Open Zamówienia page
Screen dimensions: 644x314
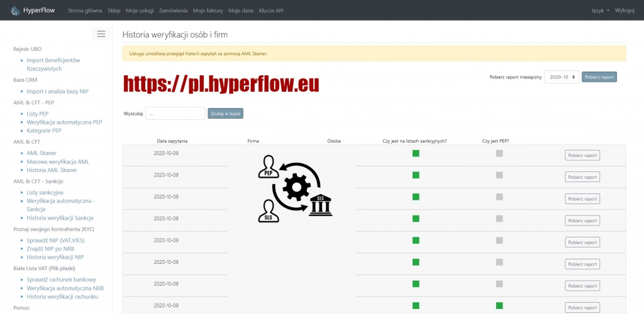174,11
